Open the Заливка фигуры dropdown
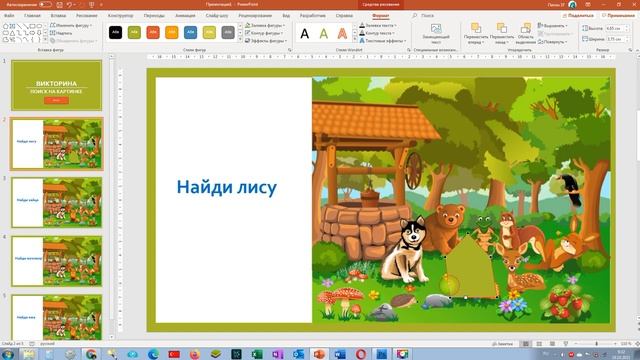The width and height of the screenshot is (640, 360). coord(265,25)
